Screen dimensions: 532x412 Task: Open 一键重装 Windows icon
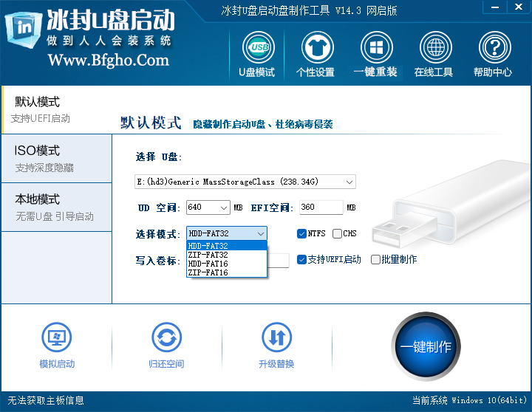click(377, 47)
